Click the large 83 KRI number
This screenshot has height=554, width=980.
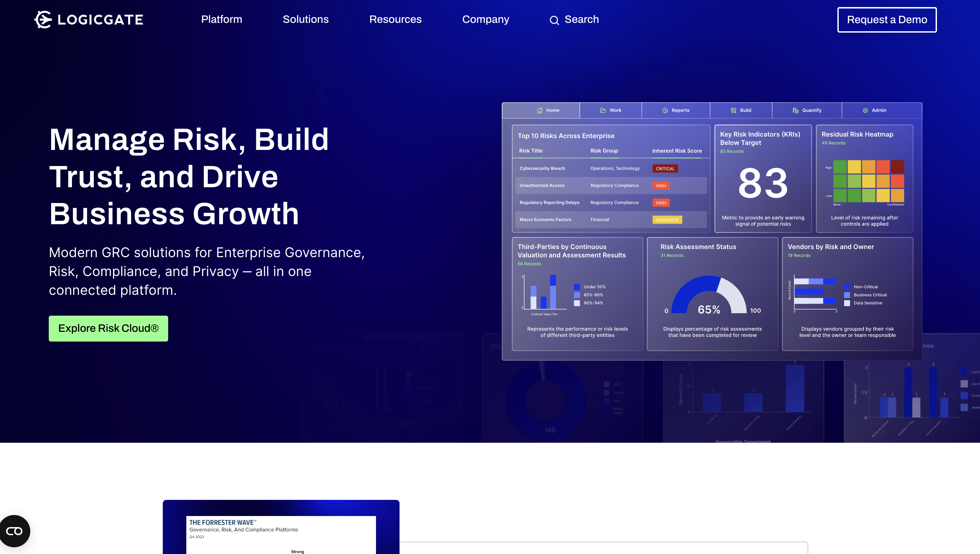click(763, 184)
